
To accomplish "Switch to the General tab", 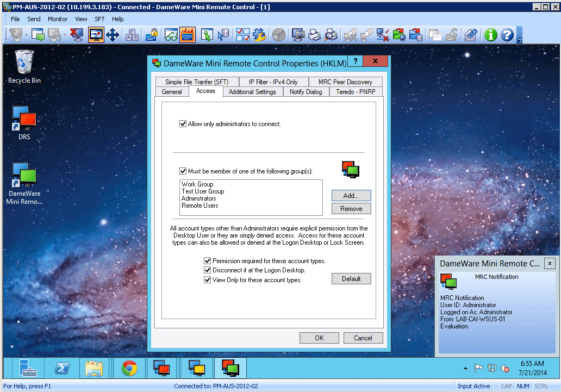I will click(172, 92).
